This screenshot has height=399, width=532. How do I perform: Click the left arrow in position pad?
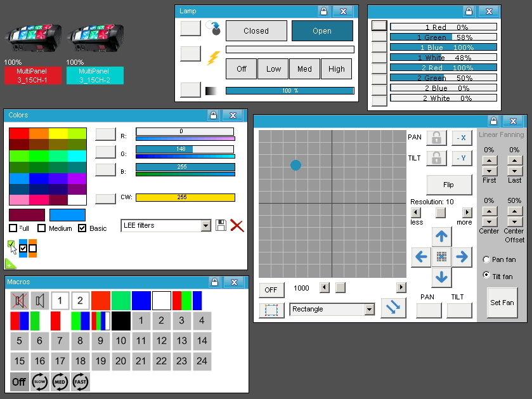421,257
